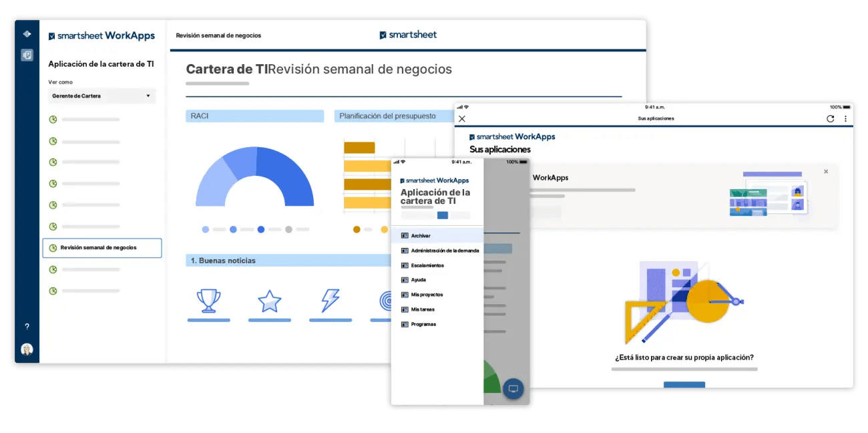The width and height of the screenshot is (868, 433).
Task: Click the trophy icon under Buenas noticias
Action: pos(208,301)
